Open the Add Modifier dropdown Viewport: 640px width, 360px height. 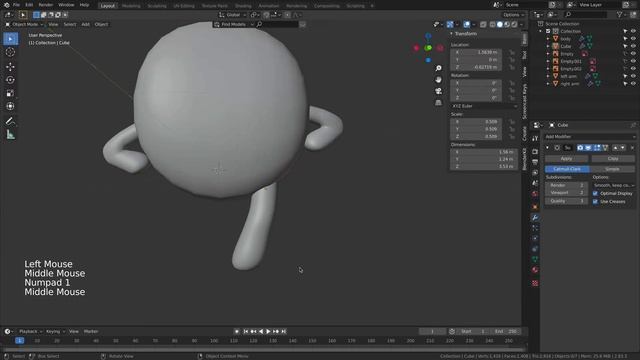590,137
